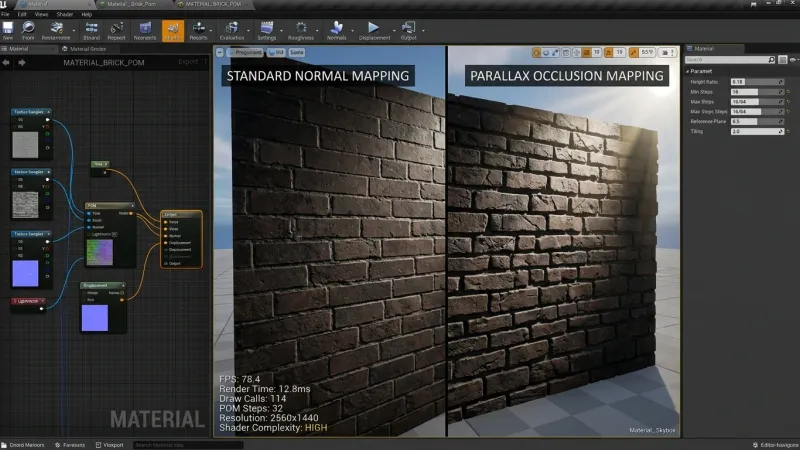Toggle the orange grid snap icon
This screenshot has height=450, width=800.
pos(587,53)
